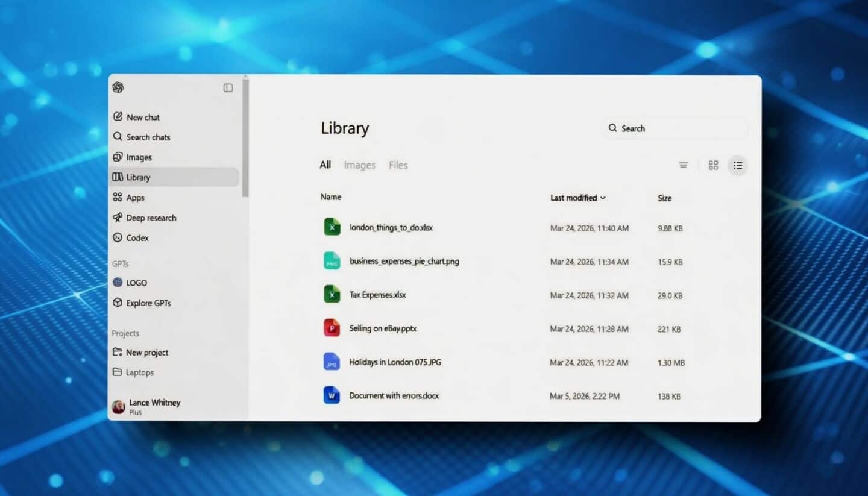Click the PNG icon for business_expenses_pie_chart
868x496 pixels.
pyautogui.click(x=332, y=261)
